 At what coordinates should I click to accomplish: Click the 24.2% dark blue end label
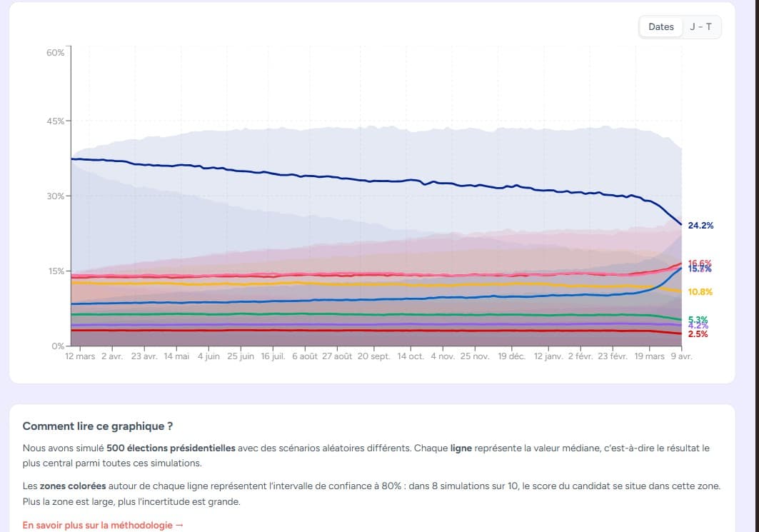[x=700, y=226]
